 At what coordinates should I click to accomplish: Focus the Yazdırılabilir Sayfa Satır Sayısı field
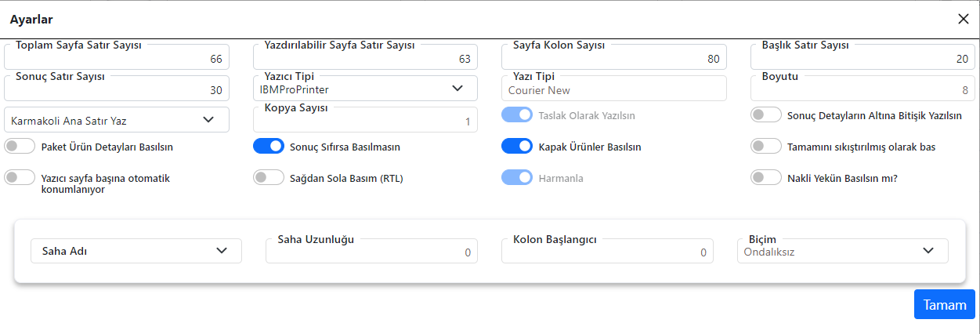365,59
